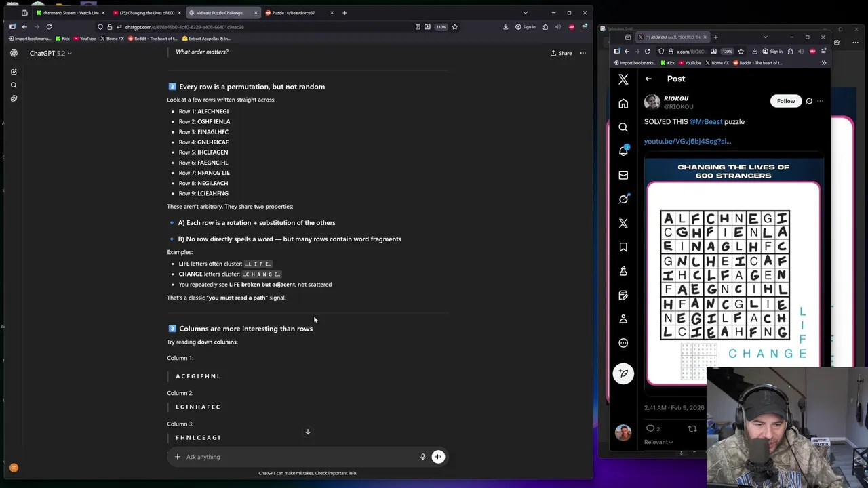Viewport: 868px width, 488px height.
Task: Open Notifications bell in X sidebar
Action: (623, 151)
